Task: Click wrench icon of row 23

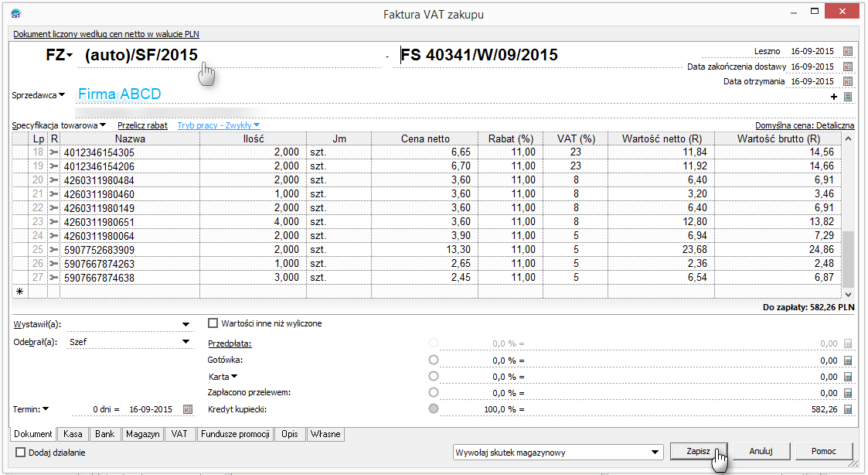Action: click(x=53, y=222)
